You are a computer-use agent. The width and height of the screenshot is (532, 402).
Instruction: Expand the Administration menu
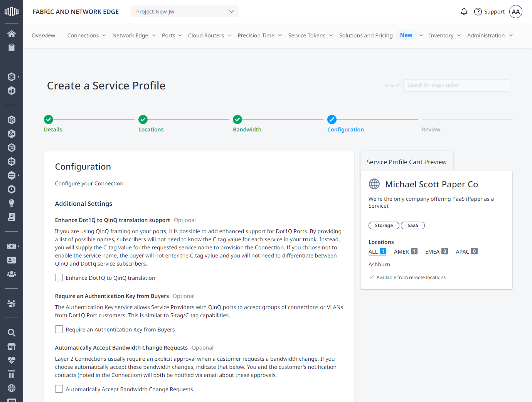[x=490, y=35]
